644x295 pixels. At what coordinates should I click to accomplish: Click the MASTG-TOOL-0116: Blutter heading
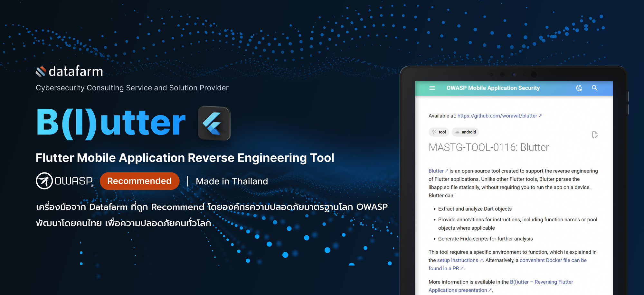(x=489, y=147)
